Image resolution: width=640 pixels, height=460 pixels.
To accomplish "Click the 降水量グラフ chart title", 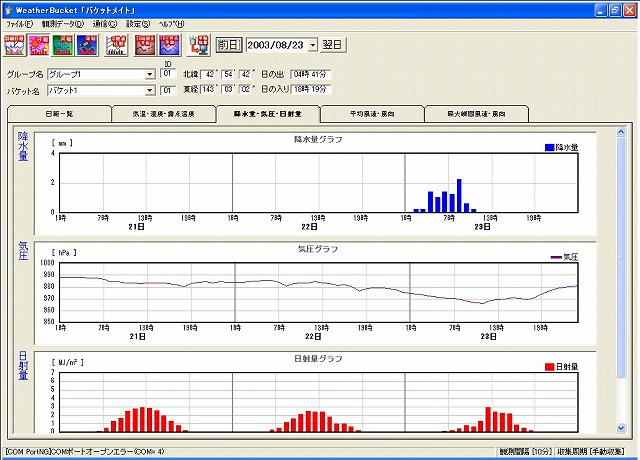I will pyautogui.click(x=318, y=140).
